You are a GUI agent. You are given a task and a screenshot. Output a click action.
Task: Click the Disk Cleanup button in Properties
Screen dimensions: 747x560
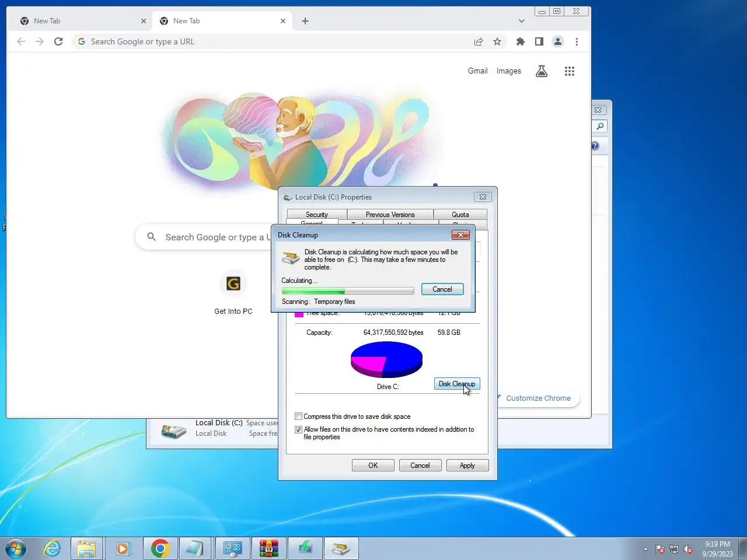click(457, 384)
